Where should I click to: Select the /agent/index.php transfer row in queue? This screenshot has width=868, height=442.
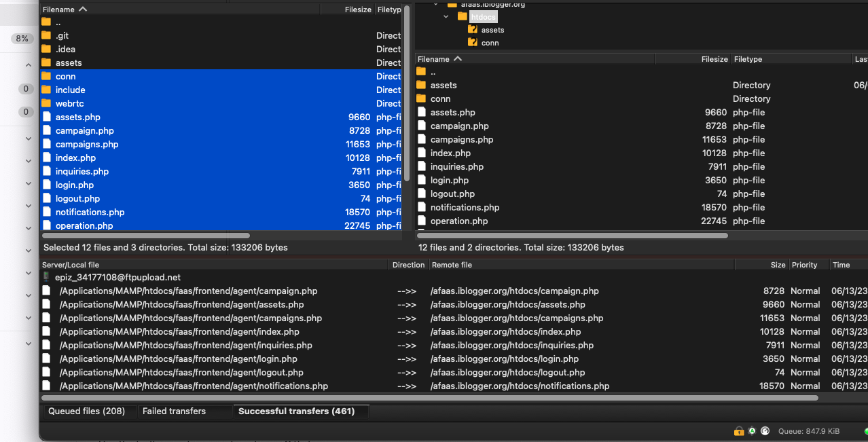pyautogui.click(x=454, y=331)
